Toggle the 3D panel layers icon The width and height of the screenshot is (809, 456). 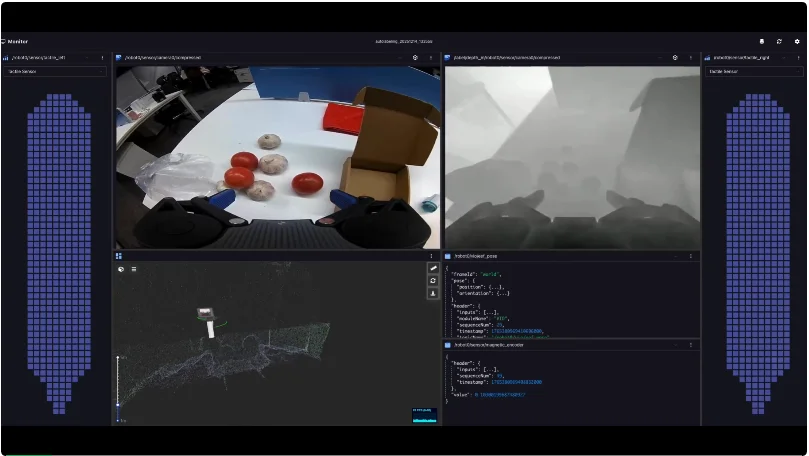(121, 269)
